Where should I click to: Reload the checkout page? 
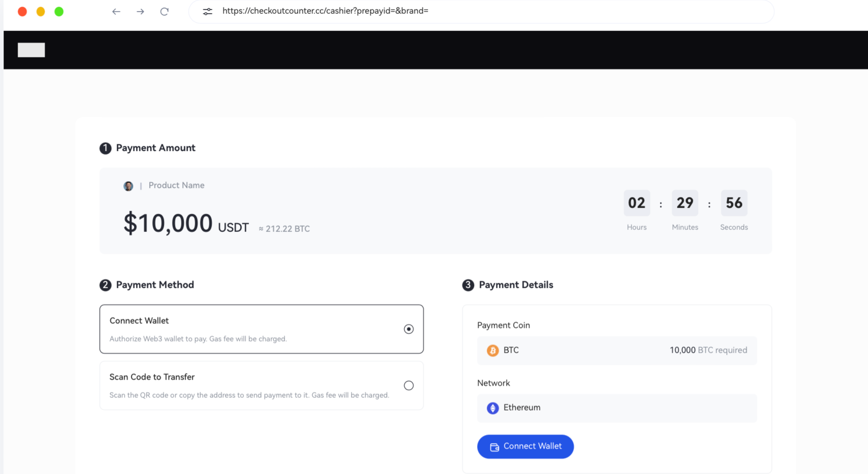(164, 12)
